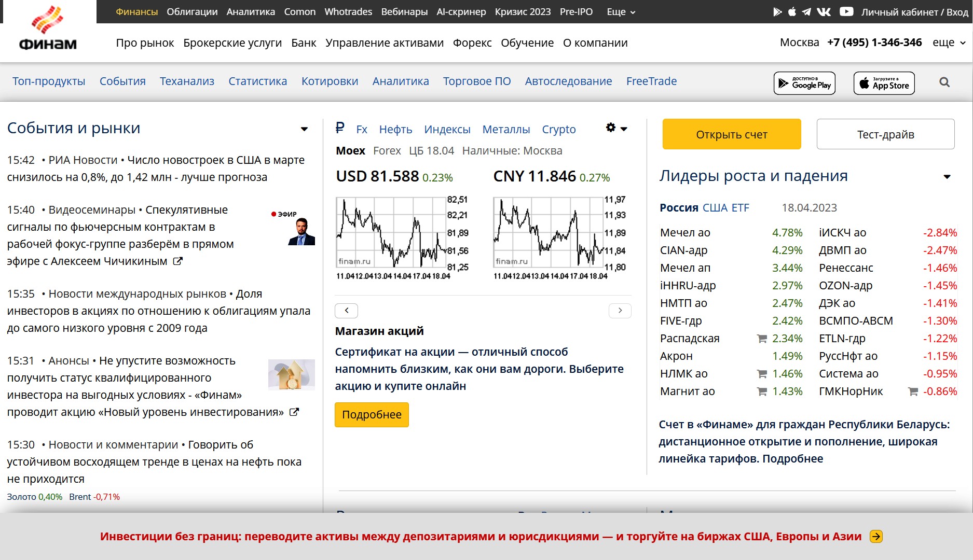The image size is (973, 560).
Task: Click qualified investor news thumbnail
Action: click(291, 374)
